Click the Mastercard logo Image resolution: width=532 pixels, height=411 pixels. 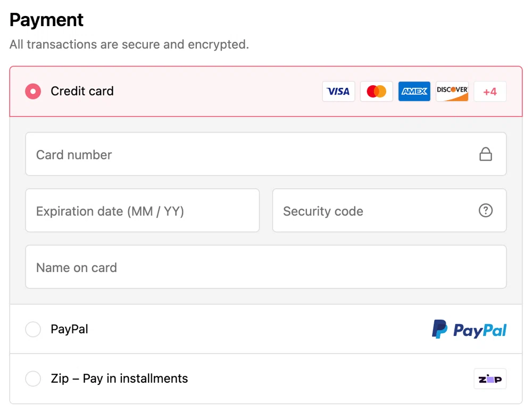[x=377, y=92]
